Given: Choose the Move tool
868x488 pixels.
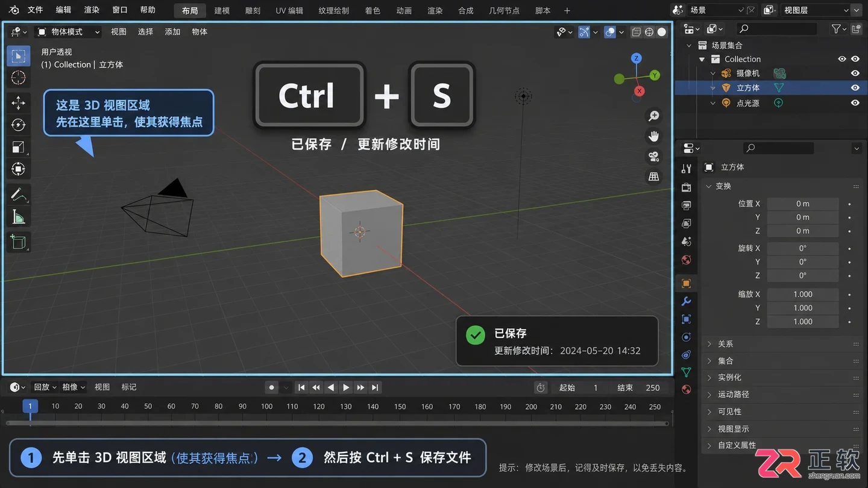Looking at the screenshot, I should pyautogui.click(x=18, y=103).
